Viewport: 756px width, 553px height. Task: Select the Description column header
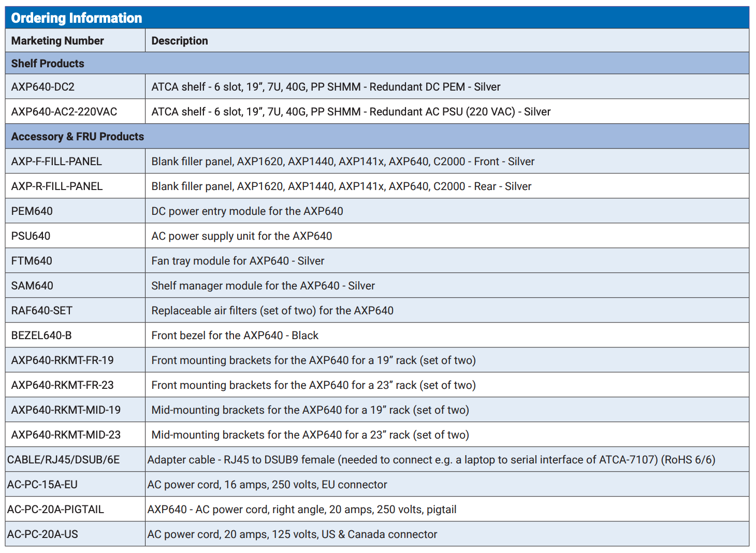(180, 41)
